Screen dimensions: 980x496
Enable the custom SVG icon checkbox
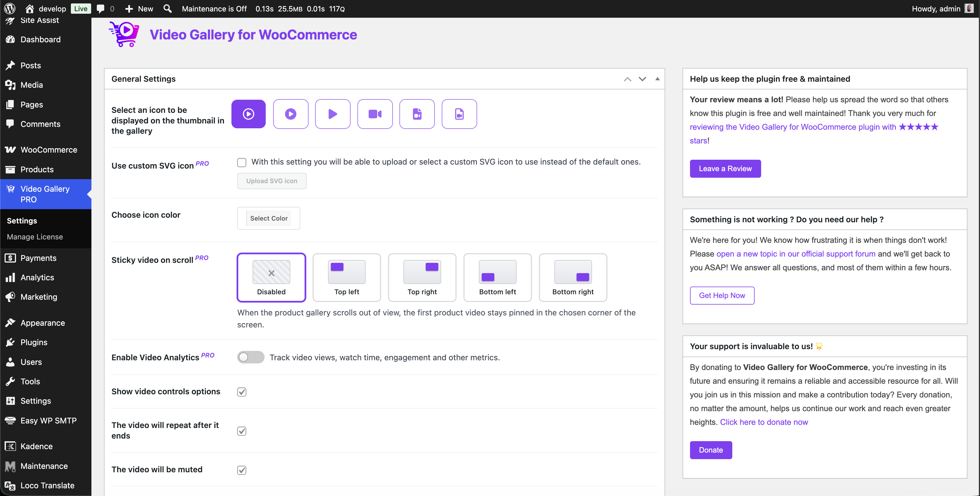coord(242,162)
